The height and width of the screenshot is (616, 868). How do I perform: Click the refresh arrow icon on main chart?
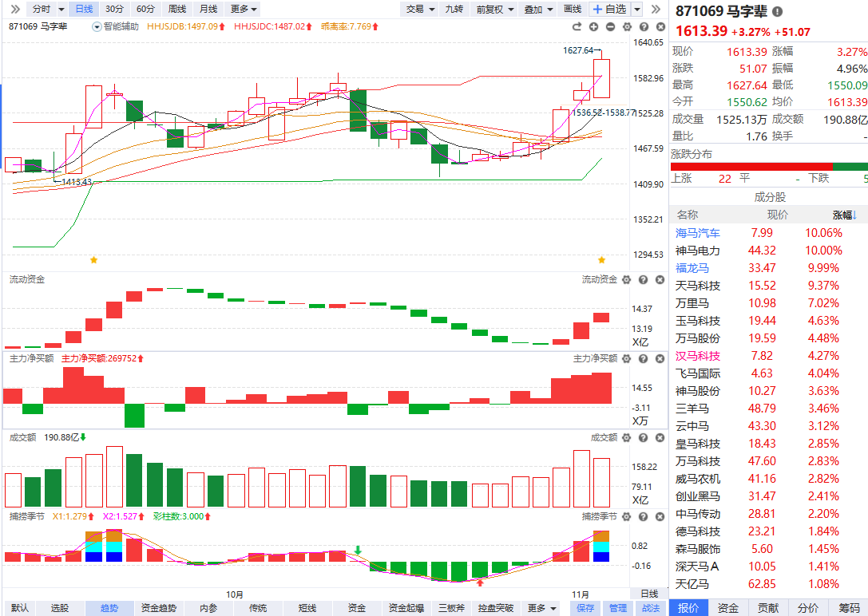pos(577,27)
